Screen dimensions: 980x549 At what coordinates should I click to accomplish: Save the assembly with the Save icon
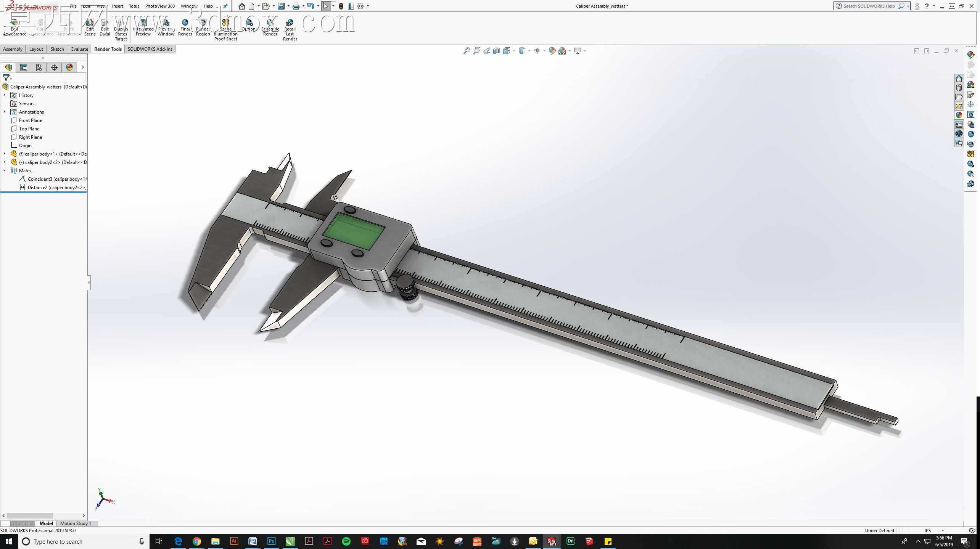(281, 6)
